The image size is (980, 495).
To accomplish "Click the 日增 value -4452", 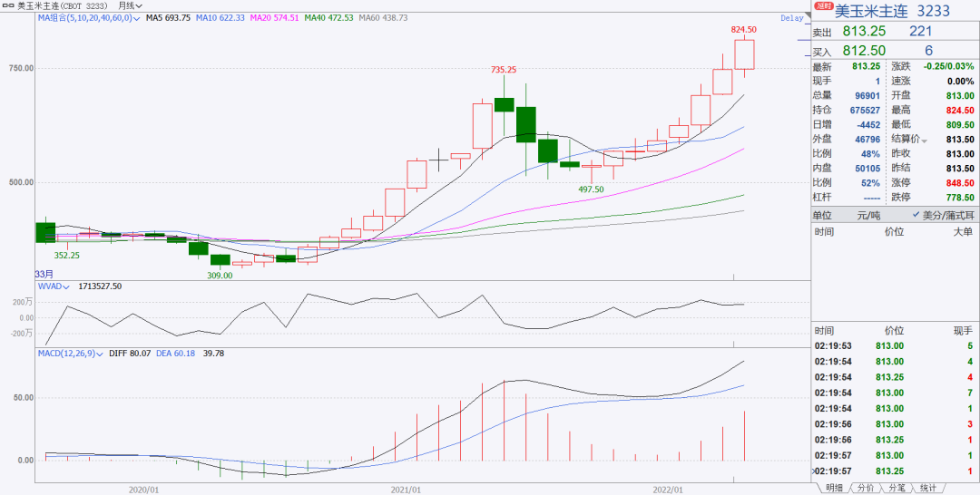I will point(867,125).
